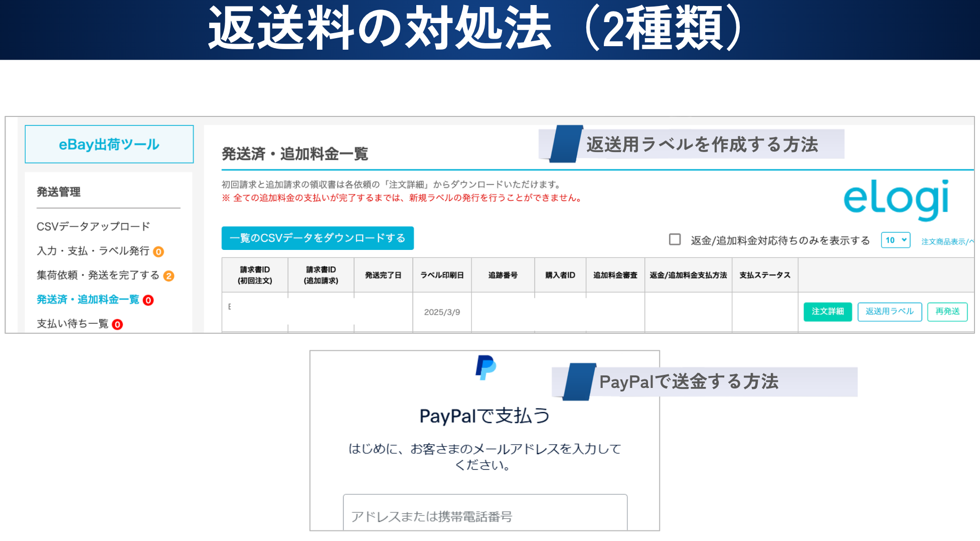Click 一覧のCSVデータをダウンロードする button

point(317,238)
